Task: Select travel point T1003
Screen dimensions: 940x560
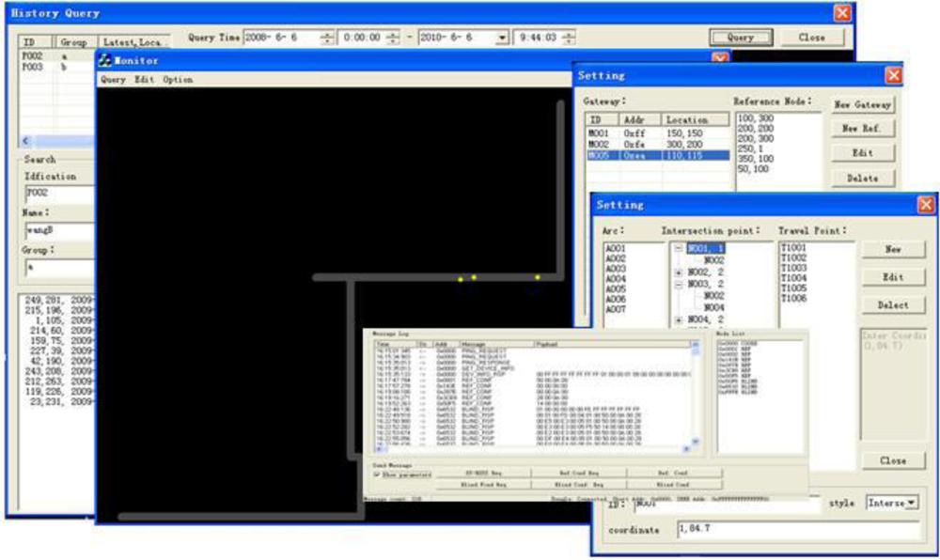Action: pyautogui.click(x=793, y=268)
